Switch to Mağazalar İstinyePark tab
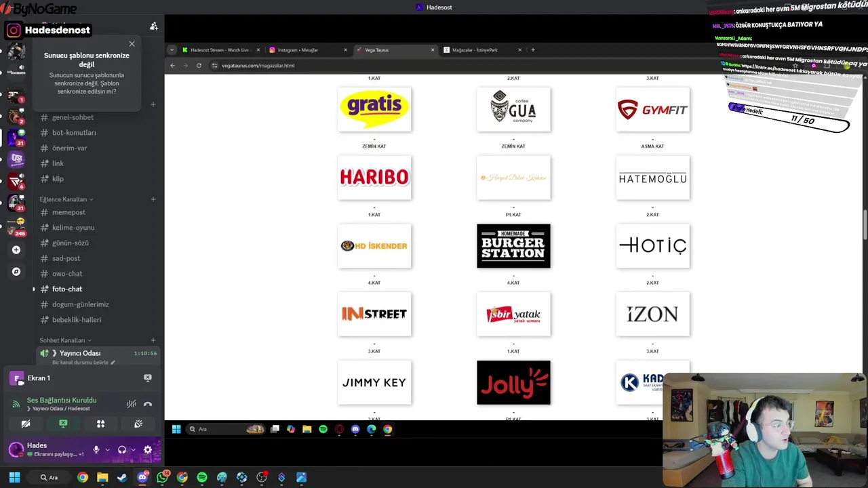 [483, 49]
